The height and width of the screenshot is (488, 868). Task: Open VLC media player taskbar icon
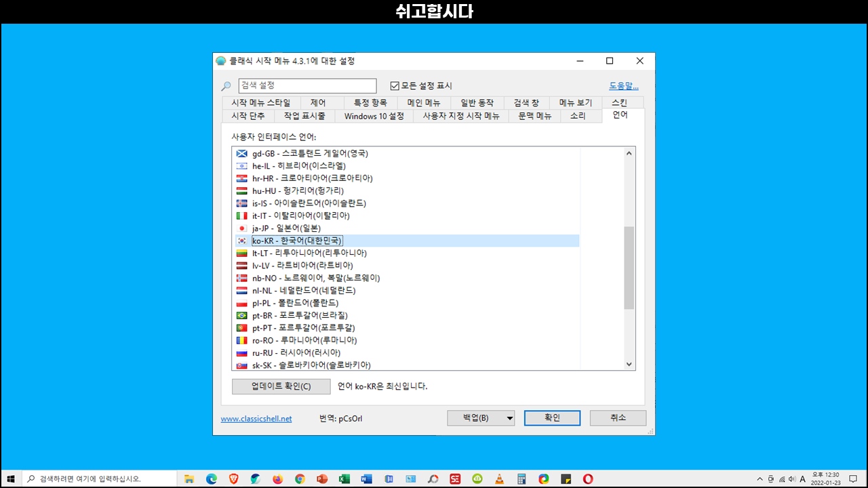click(499, 479)
